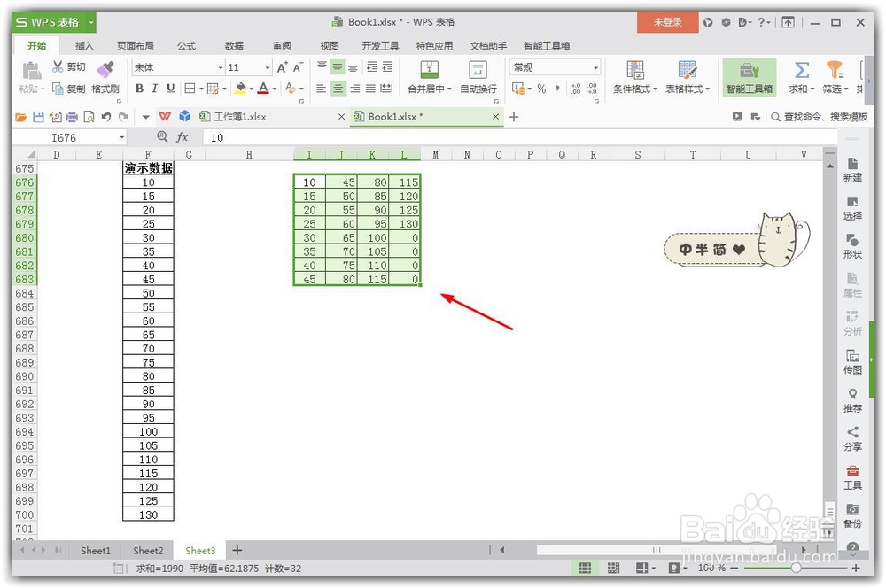Click the Save icon in quick access bar
The width and height of the screenshot is (886, 588).
pos(38,117)
